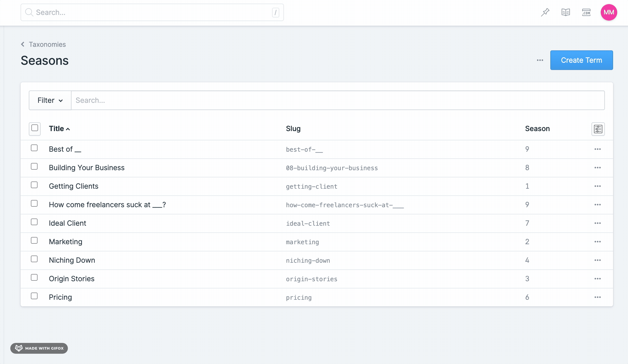Click the slash shortcut hint in search
Image resolution: width=628 pixels, height=364 pixels.
pos(275,12)
